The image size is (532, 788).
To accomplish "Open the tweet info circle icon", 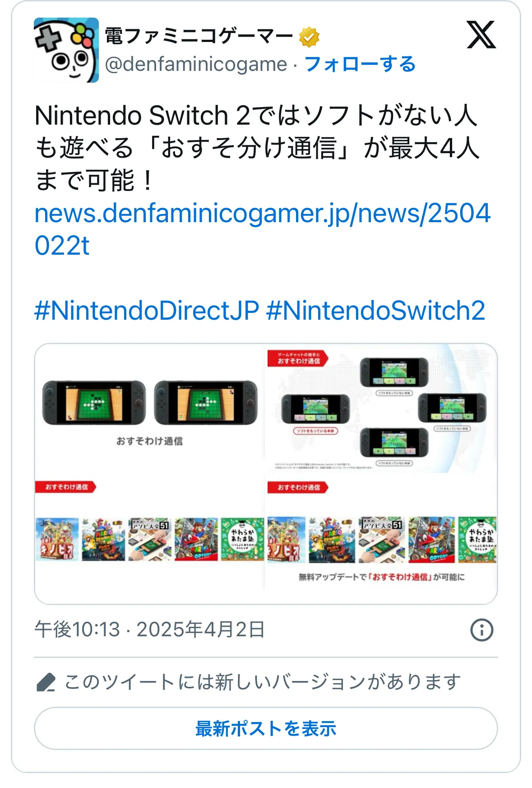I will (x=481, y=629).
